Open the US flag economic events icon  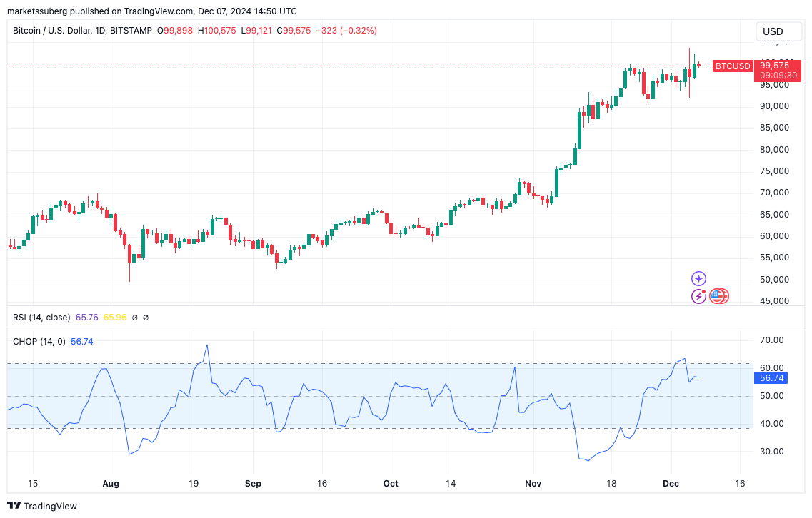click(718, 296)
